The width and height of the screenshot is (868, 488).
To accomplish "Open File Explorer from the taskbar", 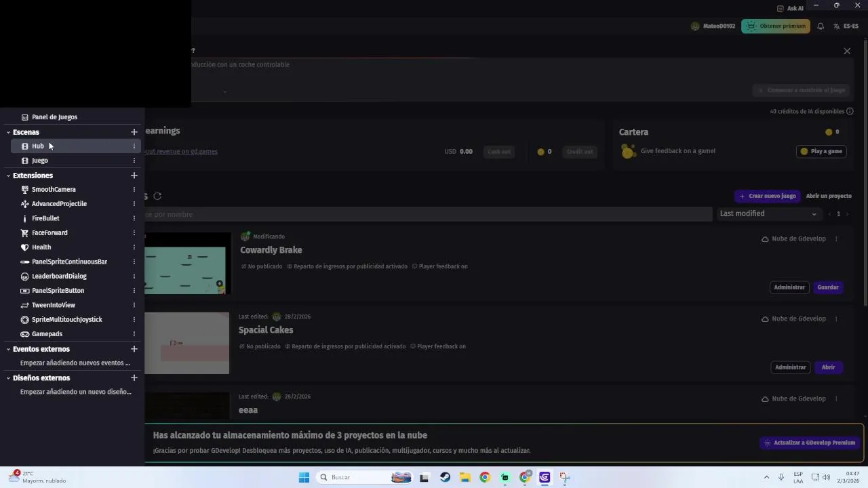I will (465, 477).
